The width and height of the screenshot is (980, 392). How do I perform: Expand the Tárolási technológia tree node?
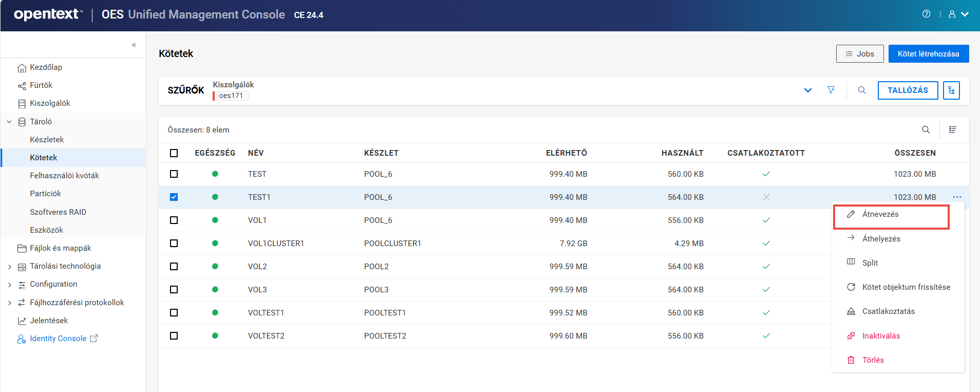click(x=10, y=267)
